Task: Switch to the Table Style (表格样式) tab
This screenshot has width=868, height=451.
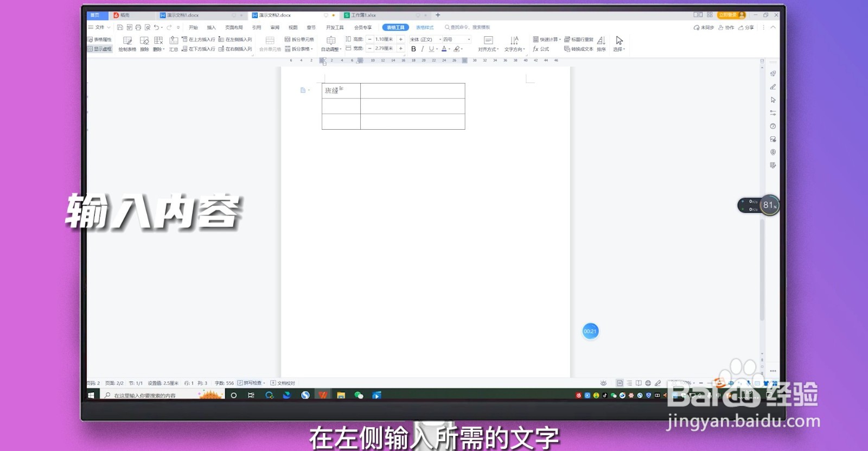Action: (x=425, y=27)
